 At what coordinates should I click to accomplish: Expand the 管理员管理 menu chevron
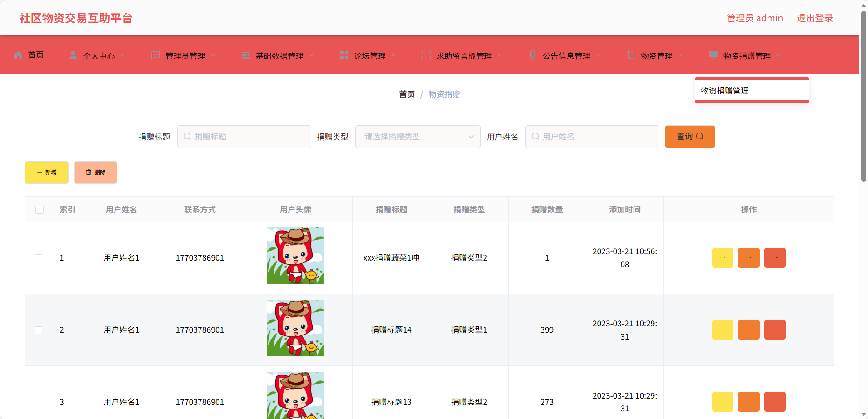coord(213,55)
